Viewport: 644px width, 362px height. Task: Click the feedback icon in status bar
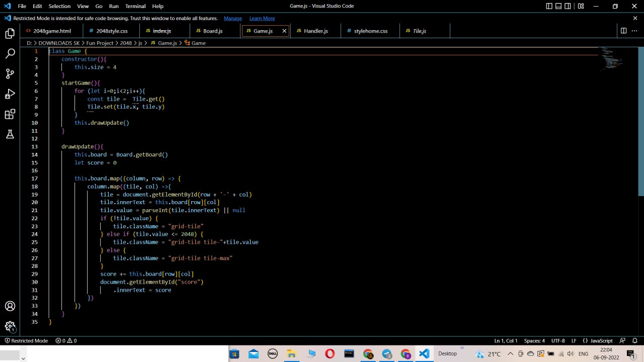coord(622,340)
